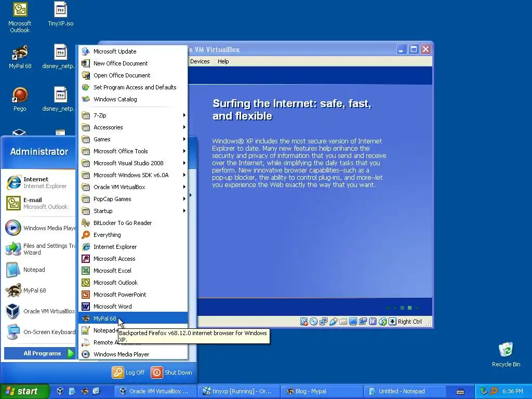Expand Oracle VM VirtualBox folder in All Programs
This screenshot has height=399, width=532.
click(x=134, y=187)
